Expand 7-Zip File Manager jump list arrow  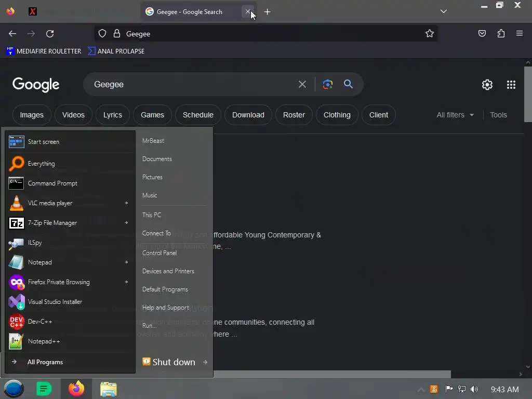point(126,222)
